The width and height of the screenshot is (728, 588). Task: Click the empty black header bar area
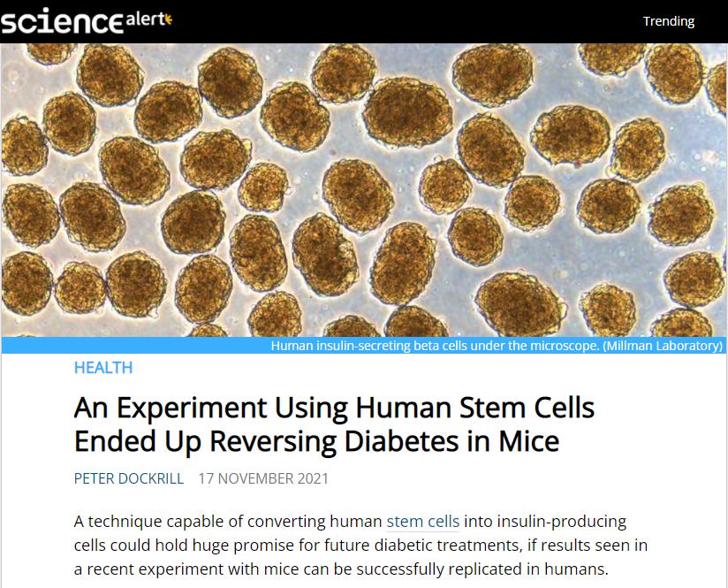tap(398, 21)
